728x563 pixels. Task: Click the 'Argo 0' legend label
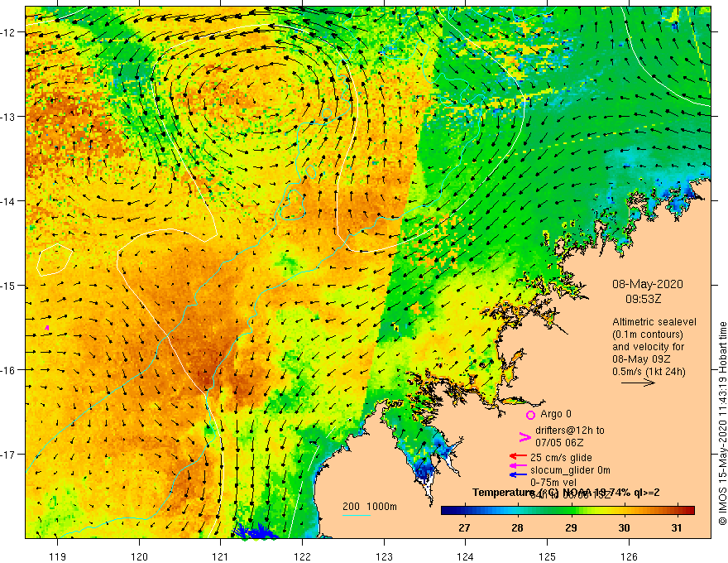point(556,414)
